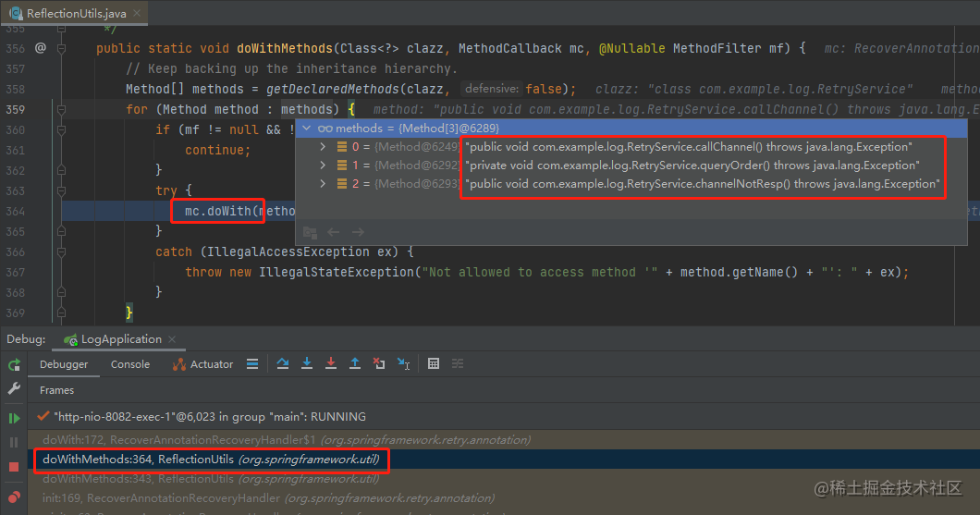This screenshot has height=515, width=980.
Task: Select frame init:169 RecoverAnnotationRecoveryHandler
Action: 504,498
